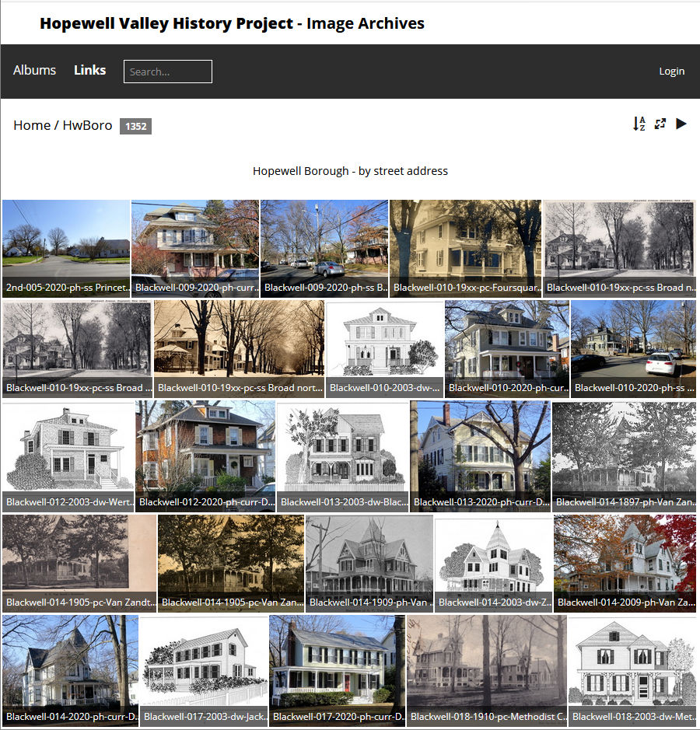Select the A-Z sort order icon
This screenshot has width=700, height=730.
tap(639, 124)
